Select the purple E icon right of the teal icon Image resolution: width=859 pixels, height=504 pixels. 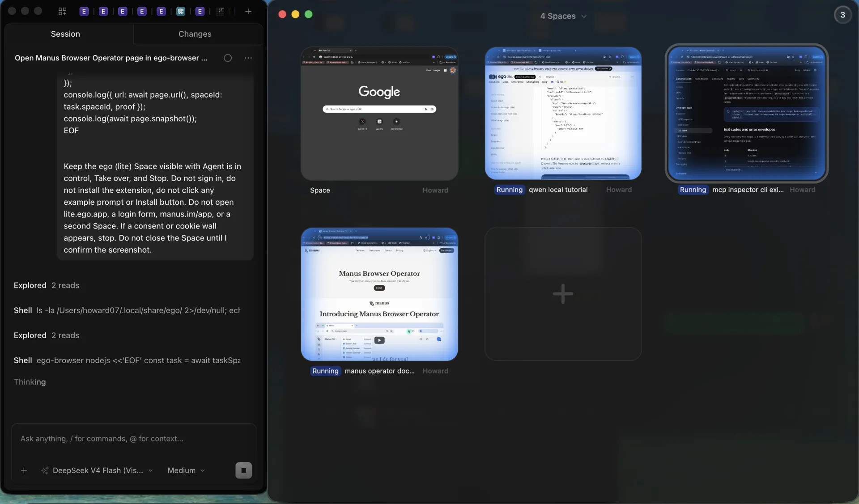(200, 12)
